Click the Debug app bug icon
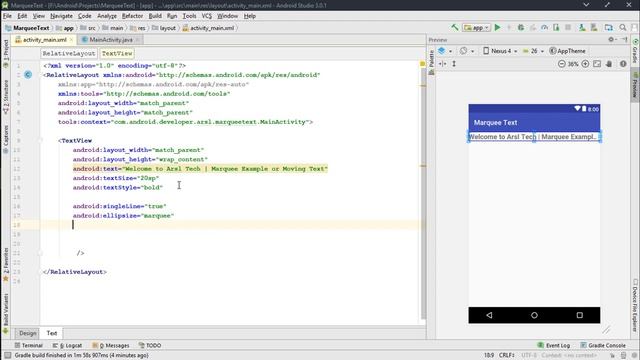640x360 pixels. (x=521, y=28)
